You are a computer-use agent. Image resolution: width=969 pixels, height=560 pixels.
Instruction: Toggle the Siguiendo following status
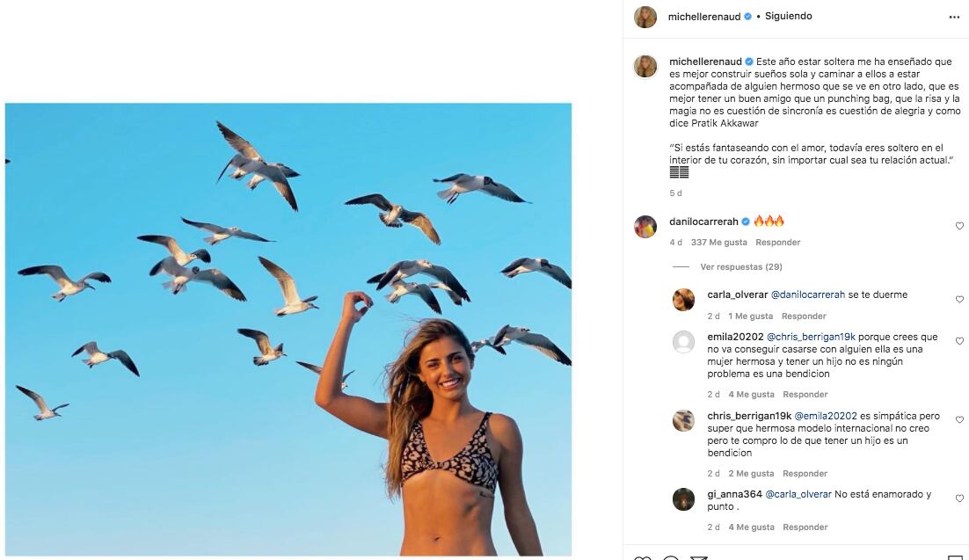coord(789,17)
